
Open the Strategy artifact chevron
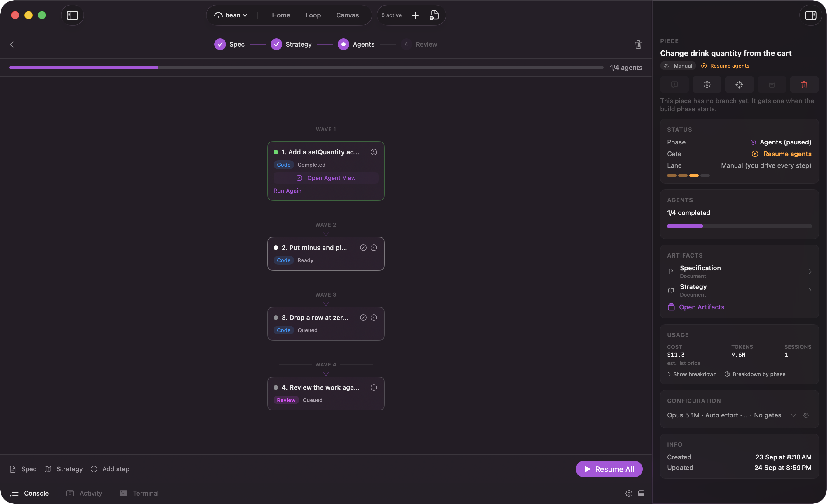click(810, 290)
